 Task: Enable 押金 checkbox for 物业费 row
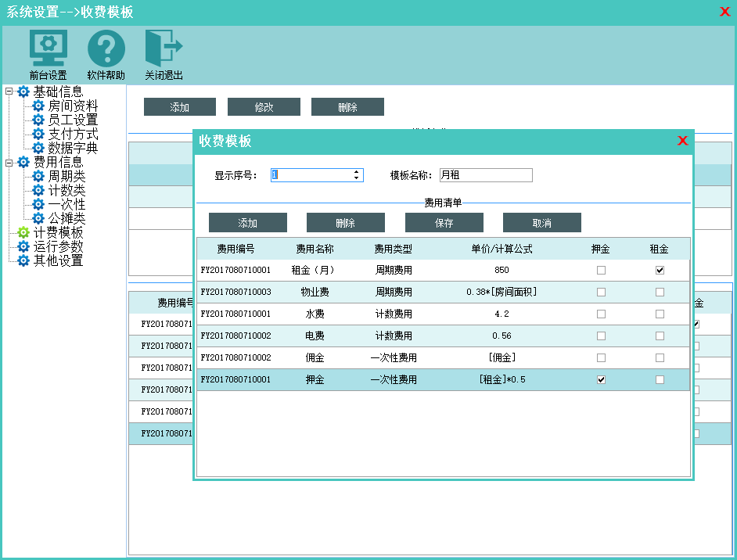coord(601,293)
